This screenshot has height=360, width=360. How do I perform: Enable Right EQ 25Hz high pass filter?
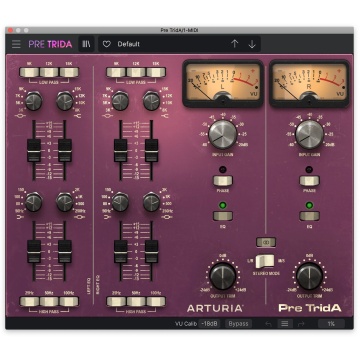point(116,301)
